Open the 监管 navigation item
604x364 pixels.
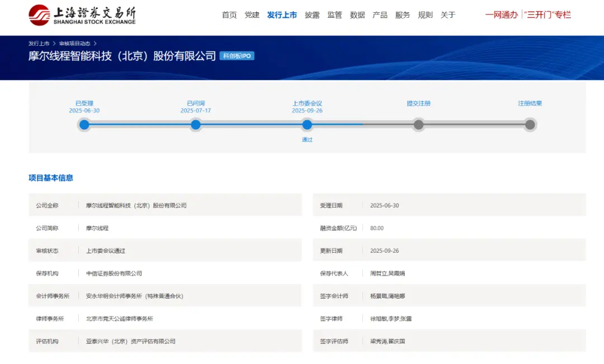pos(334,15)
